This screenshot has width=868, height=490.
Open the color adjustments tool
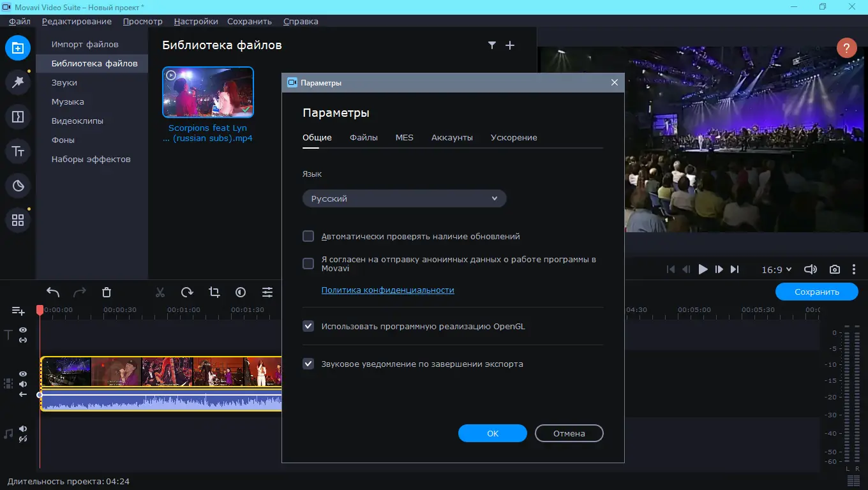pos(241,292)
